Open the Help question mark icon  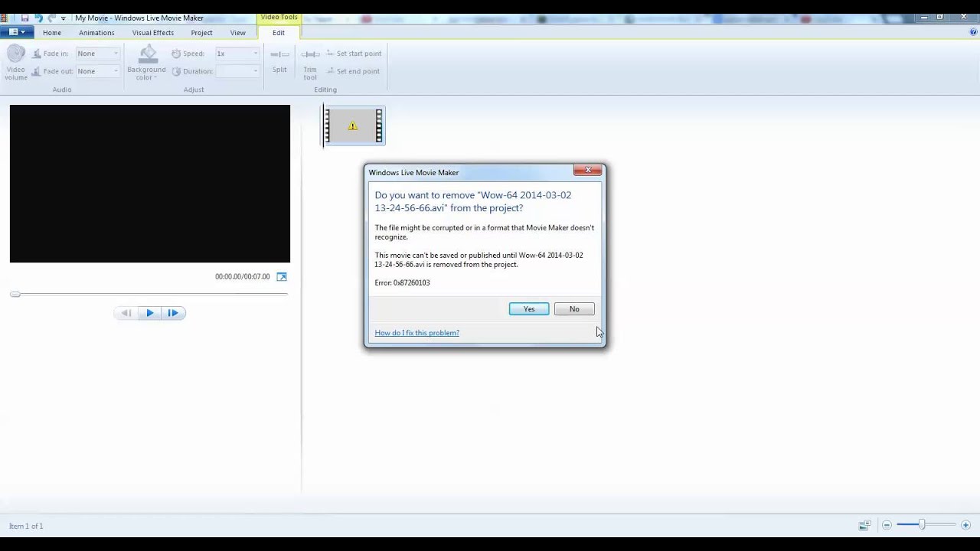point(973,32)
